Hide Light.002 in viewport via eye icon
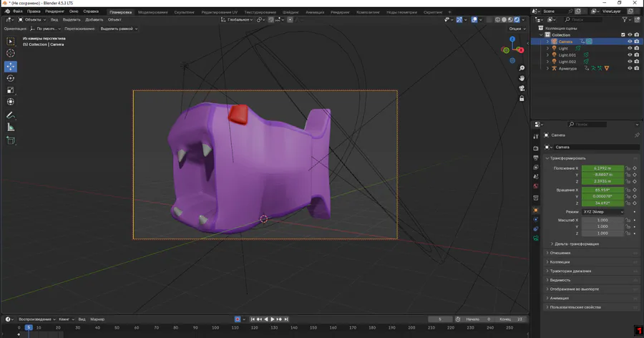Viewport: 644px width, 338px height. click(x=630, y=62)
